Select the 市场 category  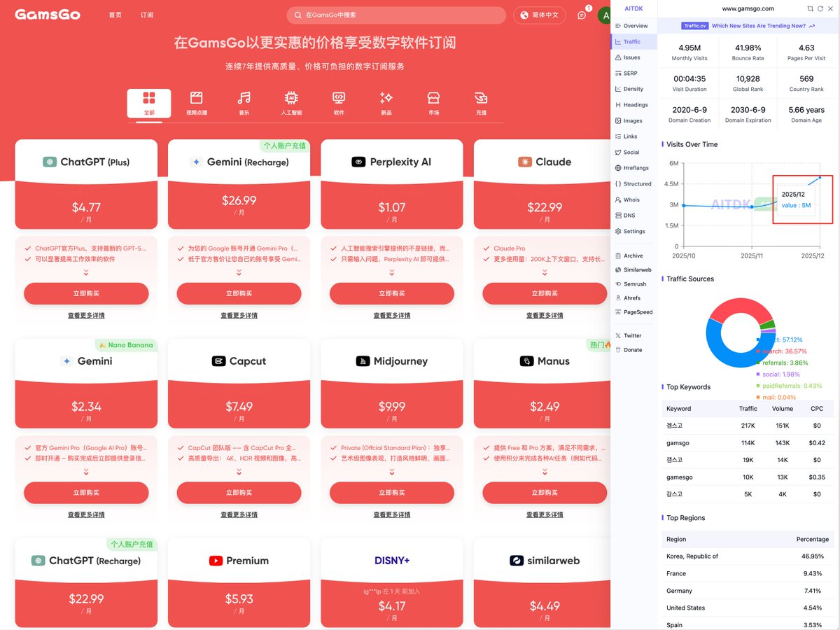coord(434,103)
